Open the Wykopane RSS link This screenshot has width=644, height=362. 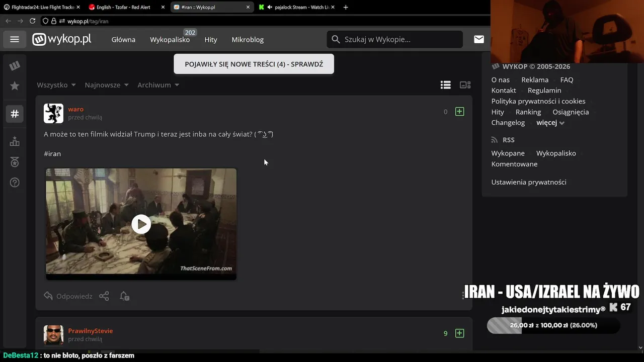pos(508,153)
